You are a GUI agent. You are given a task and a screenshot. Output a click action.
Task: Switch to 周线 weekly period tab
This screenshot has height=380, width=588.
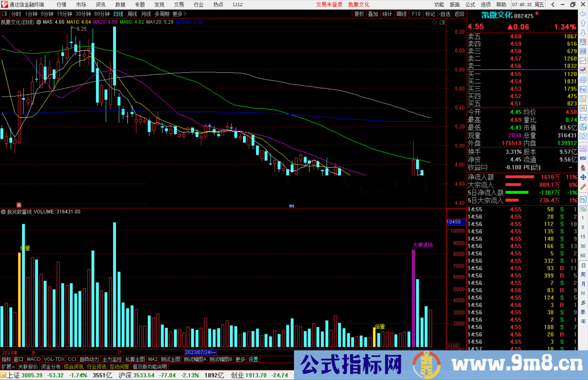132,14
